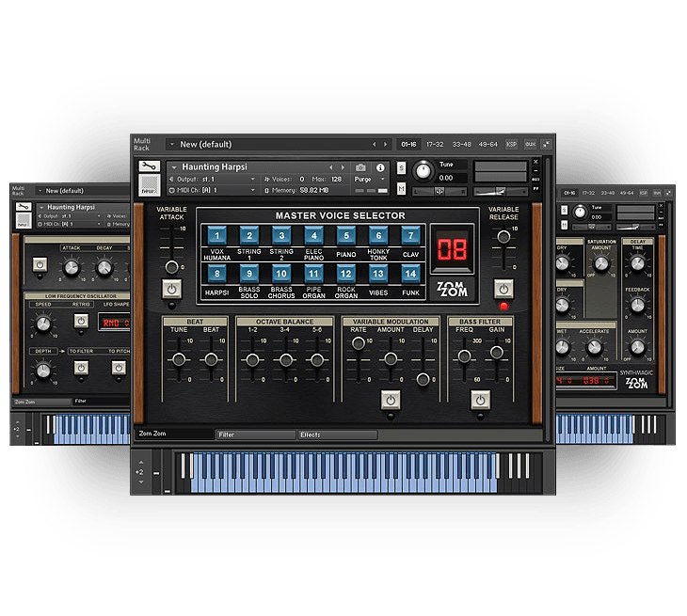
Task: Click the Variable Release slider handle
Action: pyautogui.click(x=503, y=237)
